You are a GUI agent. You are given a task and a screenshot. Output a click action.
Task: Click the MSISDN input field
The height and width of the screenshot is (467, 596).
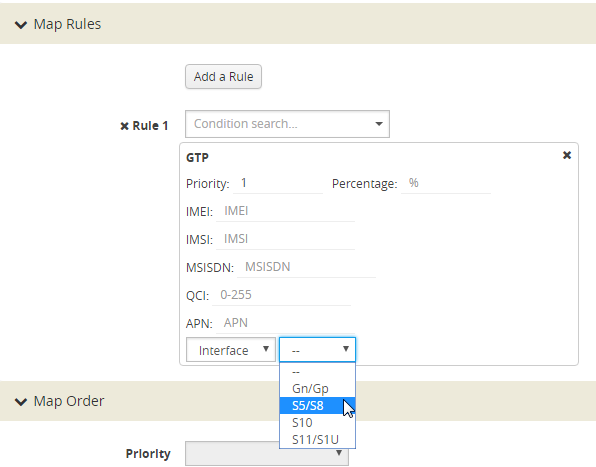(306, 268)
